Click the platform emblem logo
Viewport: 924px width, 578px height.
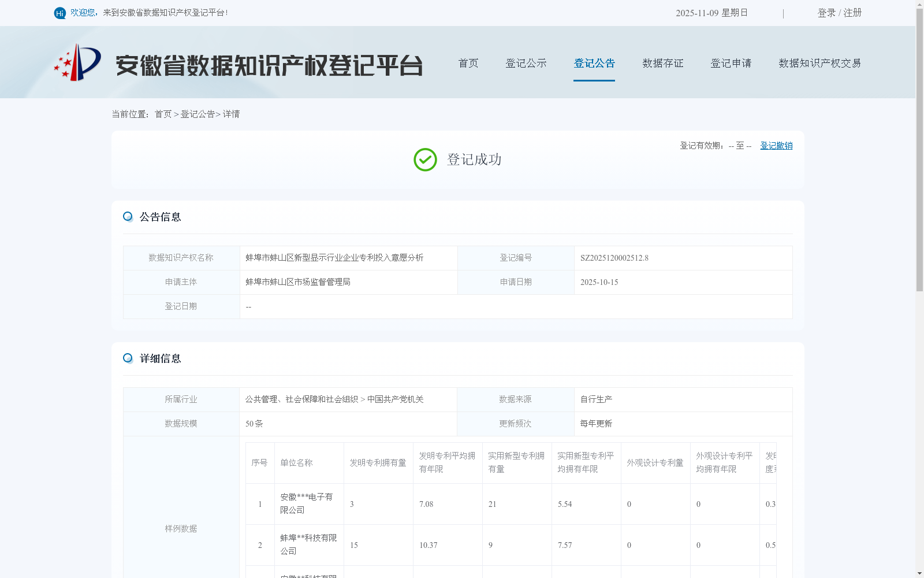tap(77, 62)
